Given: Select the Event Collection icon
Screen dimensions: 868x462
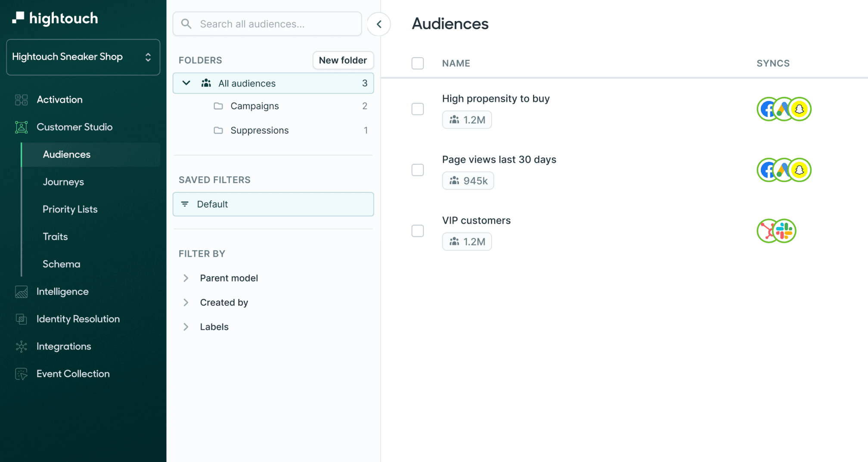Looking at the screenshot, I should (20, 374).
